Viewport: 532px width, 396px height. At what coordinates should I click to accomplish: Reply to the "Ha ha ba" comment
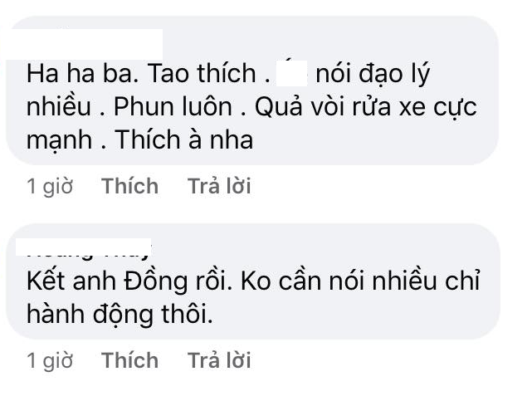tap(219, 187)
